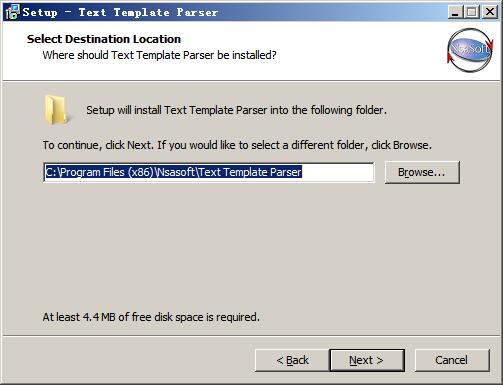Click the title bar text Setup - Text Template Parser
This screenshot has height=385, width=503.
point(120,12)
